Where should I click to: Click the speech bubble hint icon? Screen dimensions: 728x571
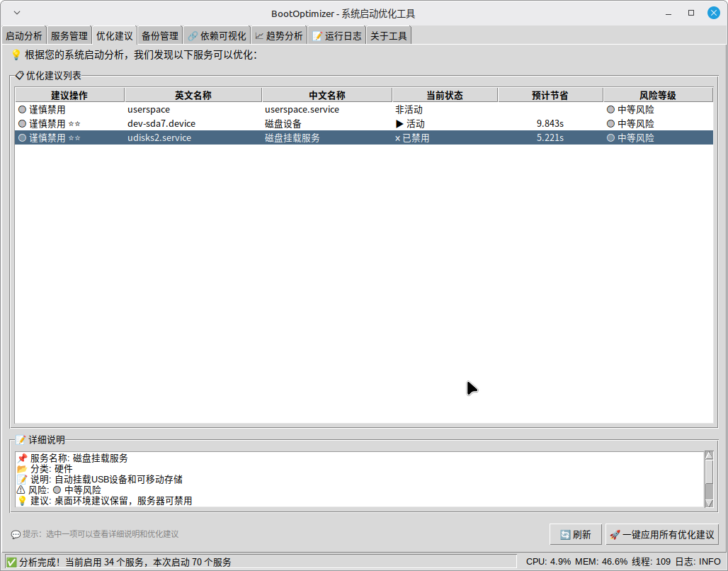[16, 535]
